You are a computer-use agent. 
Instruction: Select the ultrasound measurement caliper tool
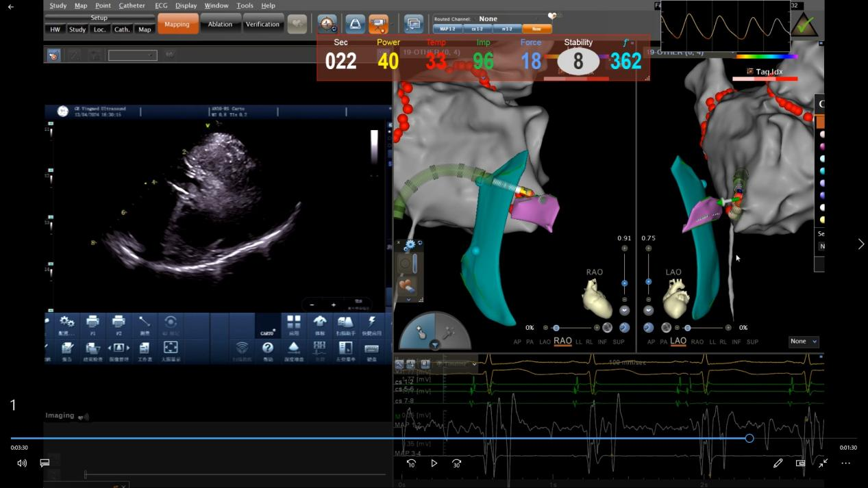[x=145, y=322]
